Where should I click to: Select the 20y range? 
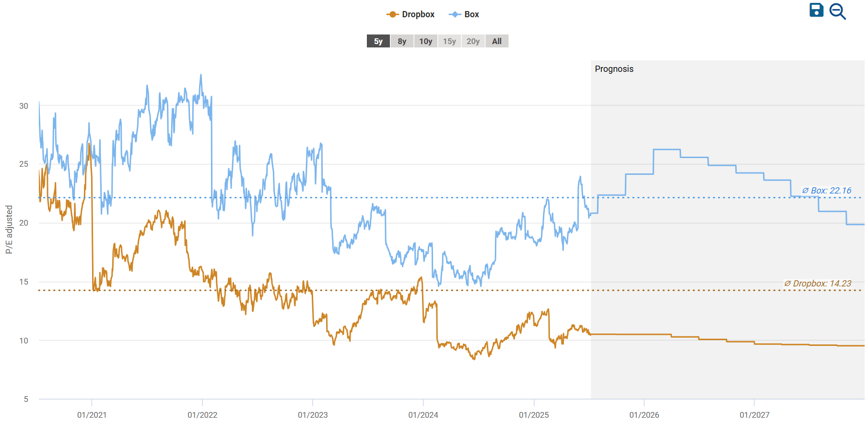(473, 41)
